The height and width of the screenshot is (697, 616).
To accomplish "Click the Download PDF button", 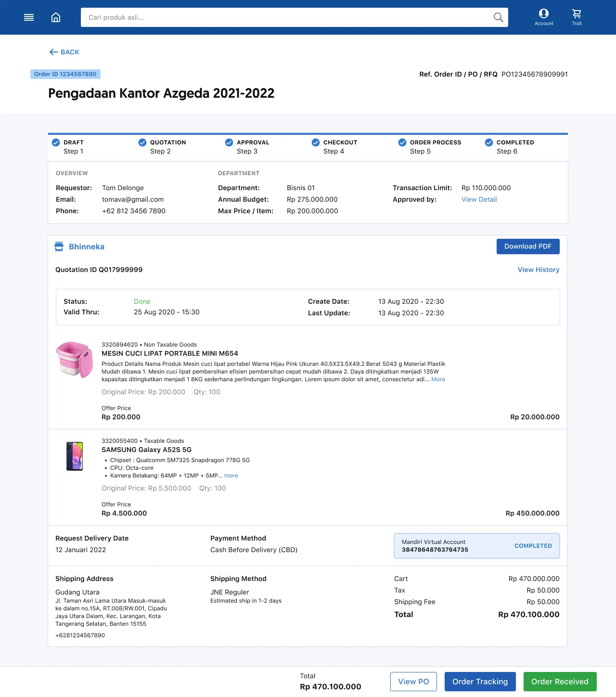I will tap(528, 246).
